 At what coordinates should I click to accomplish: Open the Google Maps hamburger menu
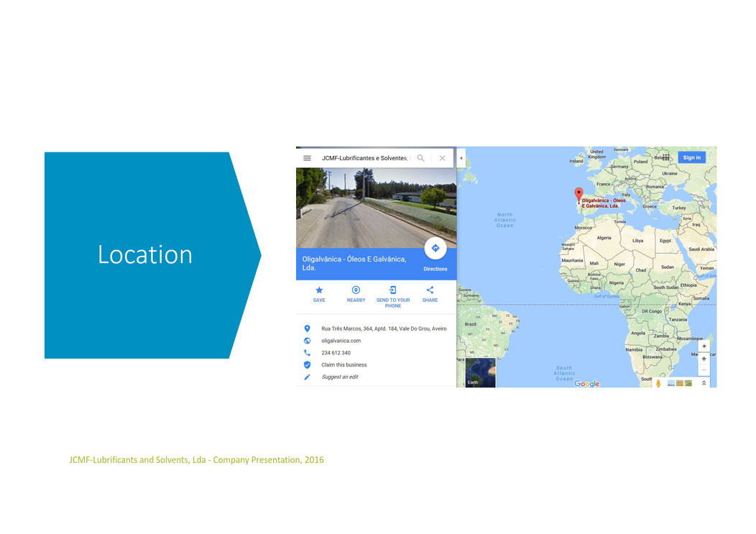point(307,158)
